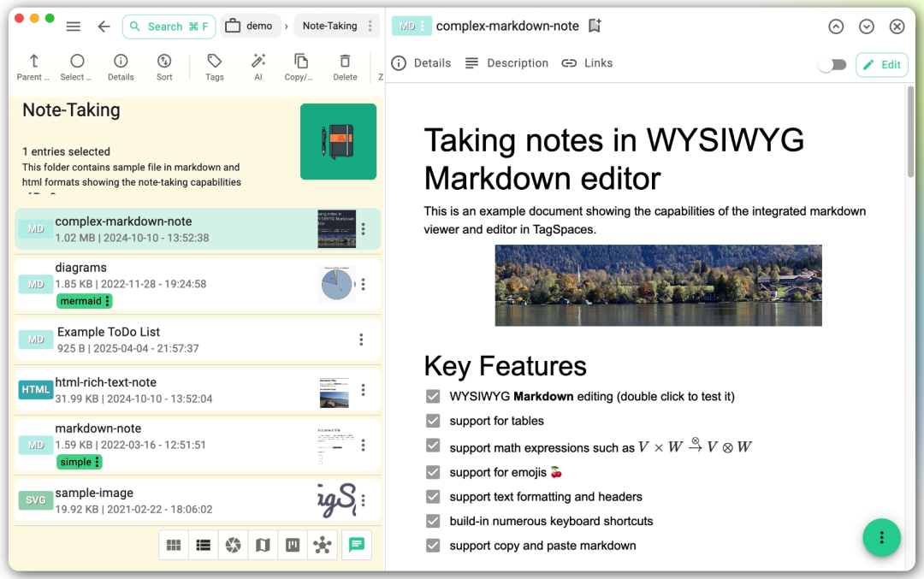Open the Links tab

587,63
